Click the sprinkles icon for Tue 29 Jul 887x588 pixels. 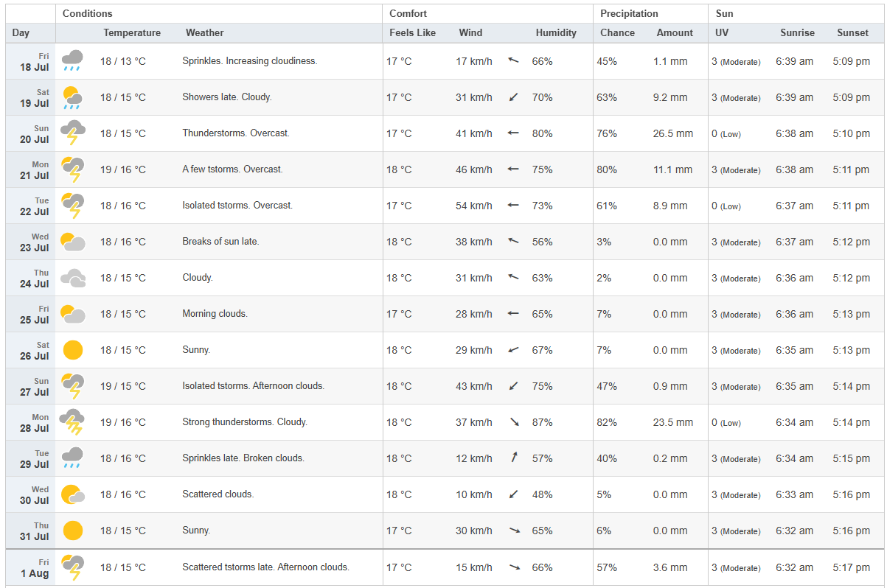pos(72,458)
